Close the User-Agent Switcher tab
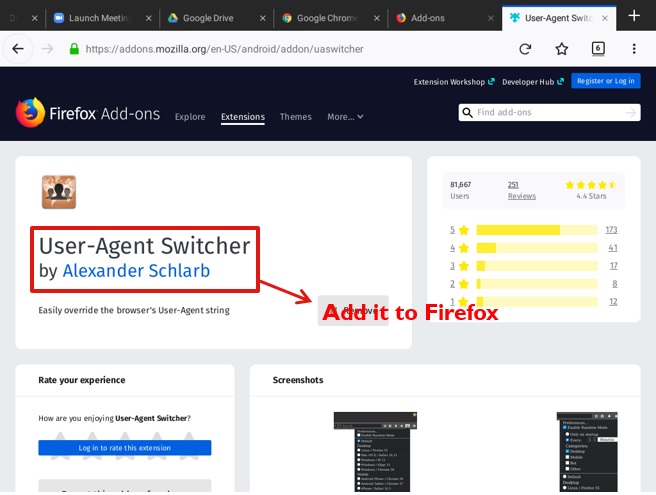Viewport: 656px width, 495px height. click(x=605, y=18)
